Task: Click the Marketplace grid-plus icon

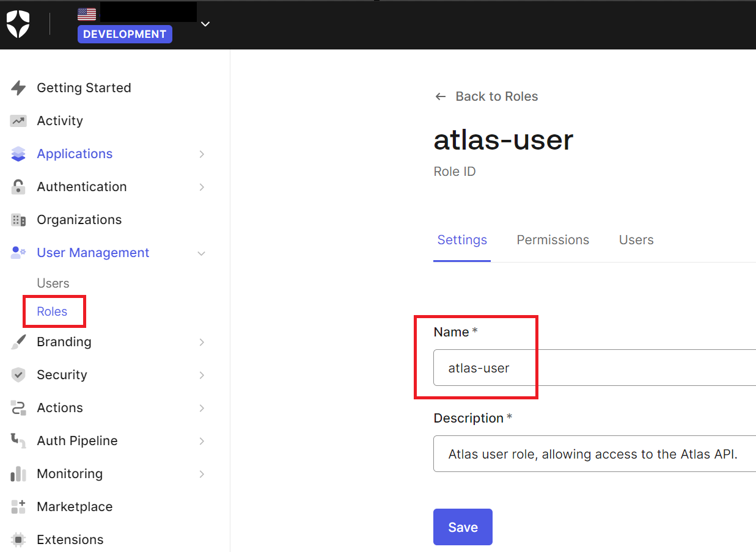Action: [x=18, y=507]
